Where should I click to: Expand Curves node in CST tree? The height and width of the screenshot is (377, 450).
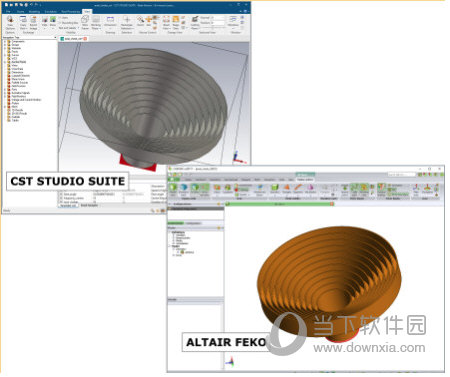click(x=5, y=55)
